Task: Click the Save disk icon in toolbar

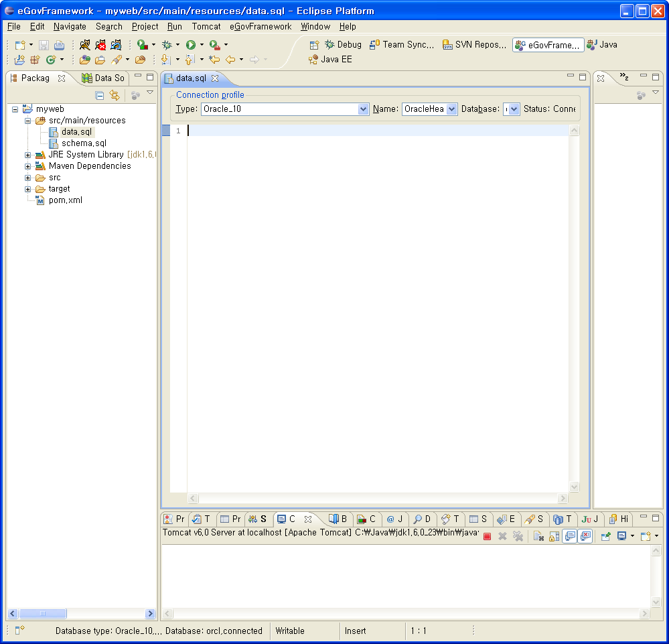Action: point(44,45)
